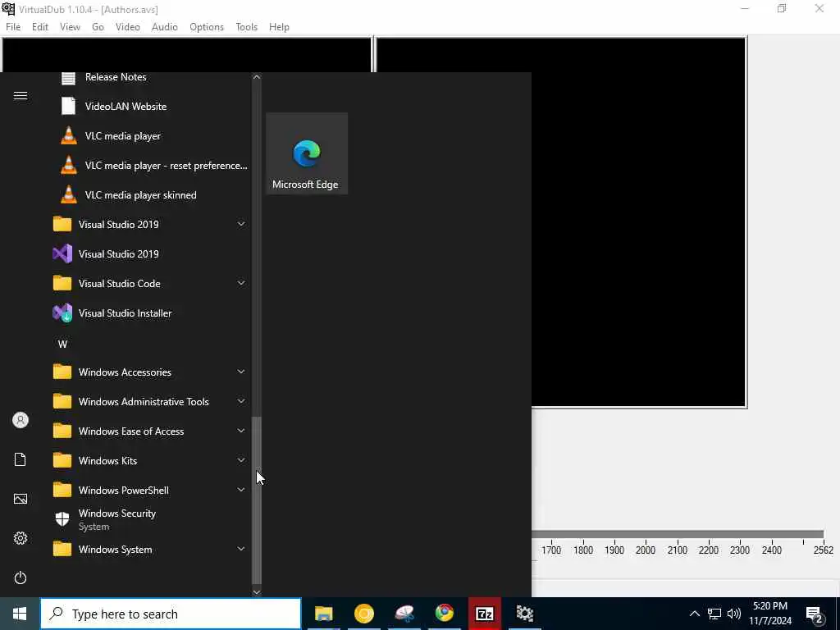Open the yellow circle app in taskbar

pyautogui.click(x=363, y=614)
